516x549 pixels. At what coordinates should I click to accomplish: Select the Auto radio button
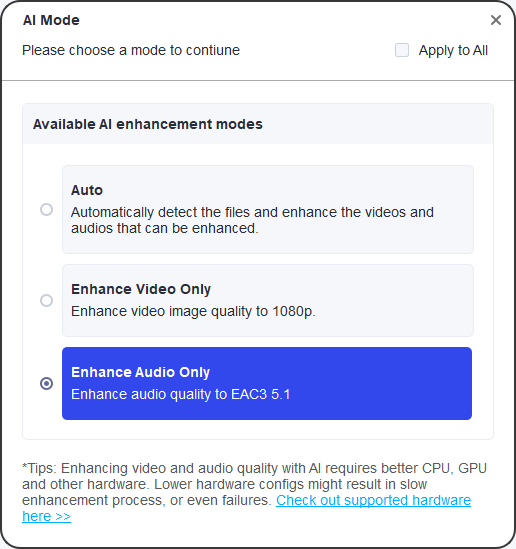coord(46,210)
